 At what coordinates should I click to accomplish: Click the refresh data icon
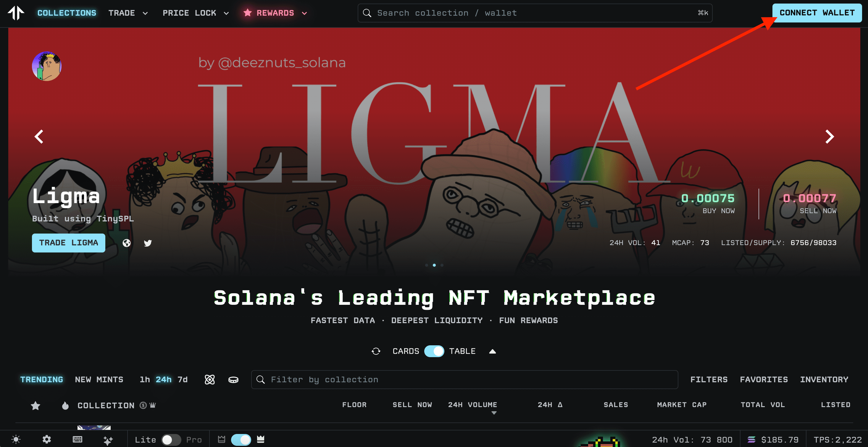(x=376, y=352)
